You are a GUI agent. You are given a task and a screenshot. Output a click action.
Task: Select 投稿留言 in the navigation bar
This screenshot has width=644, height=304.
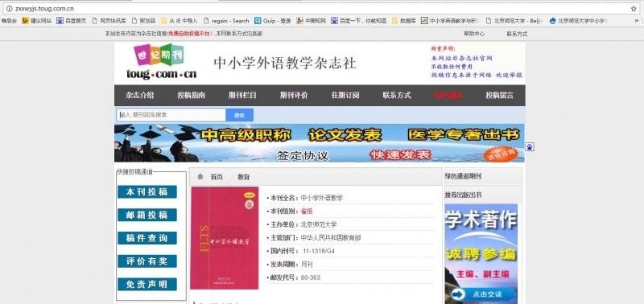(499, 95)
